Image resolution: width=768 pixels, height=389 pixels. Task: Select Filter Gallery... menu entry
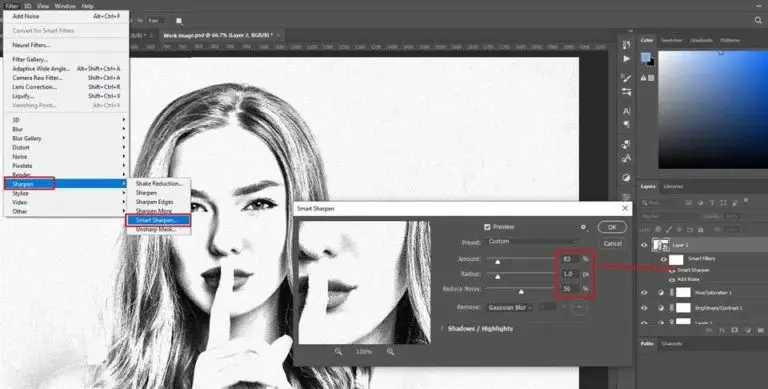[66, 60]
